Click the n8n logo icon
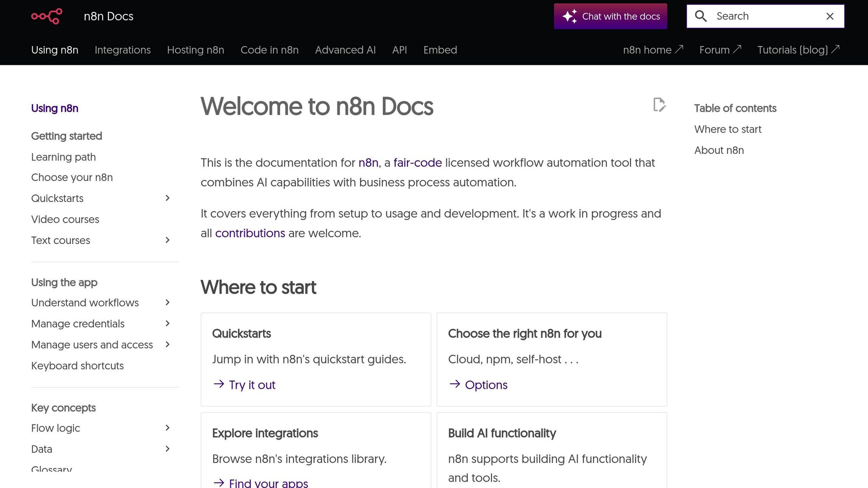 coord(47,16)
